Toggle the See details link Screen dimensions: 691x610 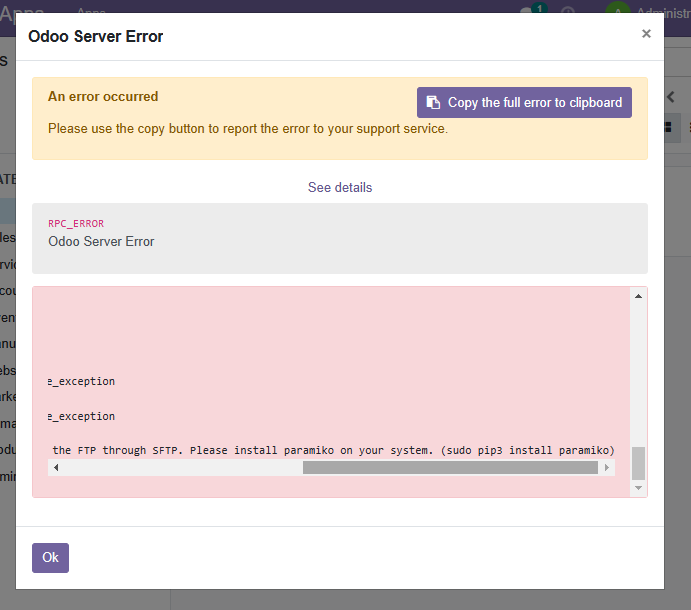[340, 187]
